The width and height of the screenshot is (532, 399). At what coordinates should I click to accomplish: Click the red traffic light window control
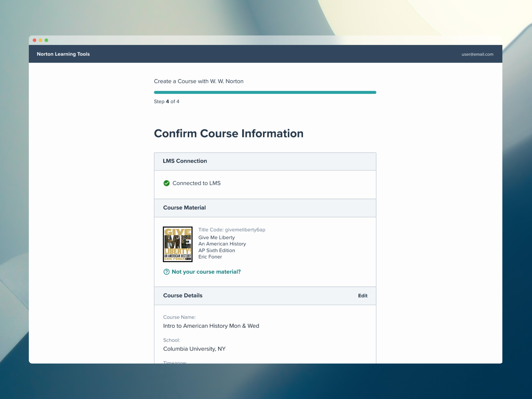pyautogui.click(x=34, y=40)
